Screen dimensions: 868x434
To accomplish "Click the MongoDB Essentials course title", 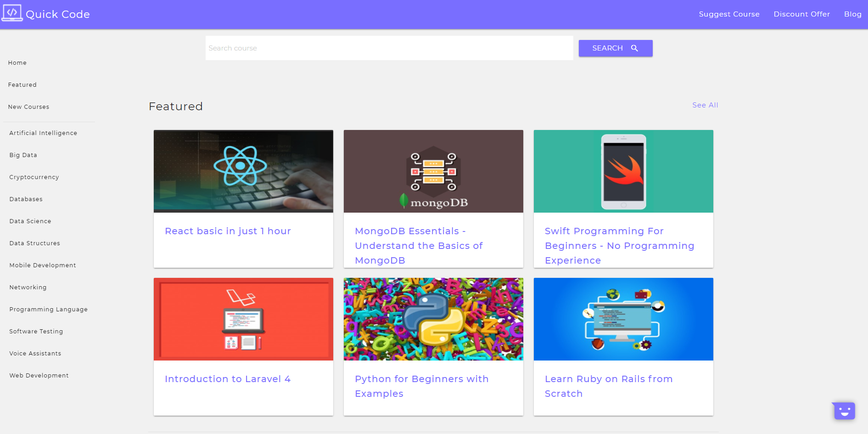I will [419, 246].
